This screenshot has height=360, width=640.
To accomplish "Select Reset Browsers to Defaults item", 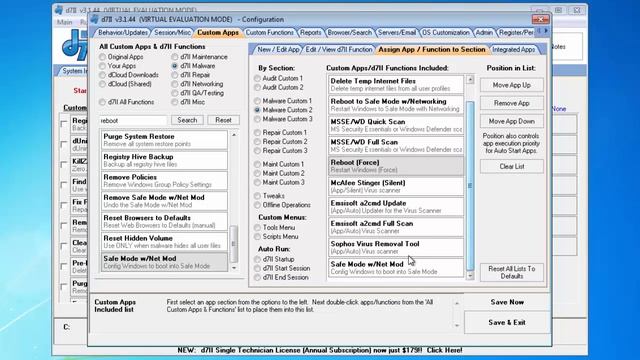I will [x=164, y=221].
